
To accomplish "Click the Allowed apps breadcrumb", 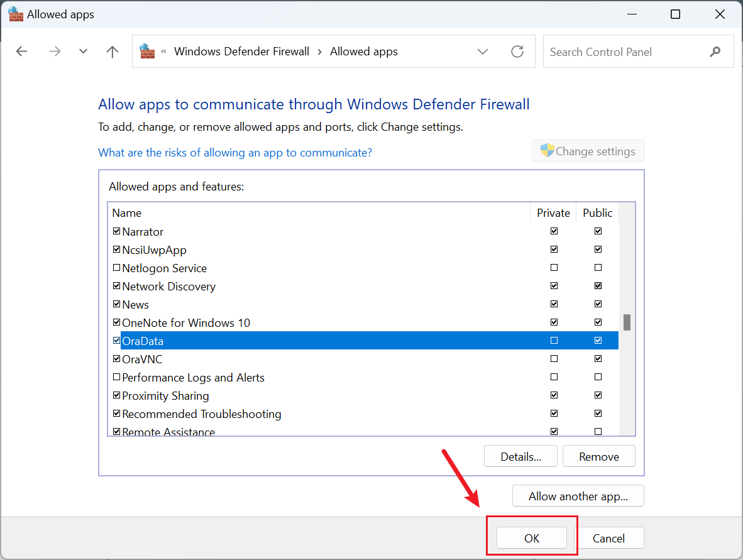I will [x=364, y=51].
